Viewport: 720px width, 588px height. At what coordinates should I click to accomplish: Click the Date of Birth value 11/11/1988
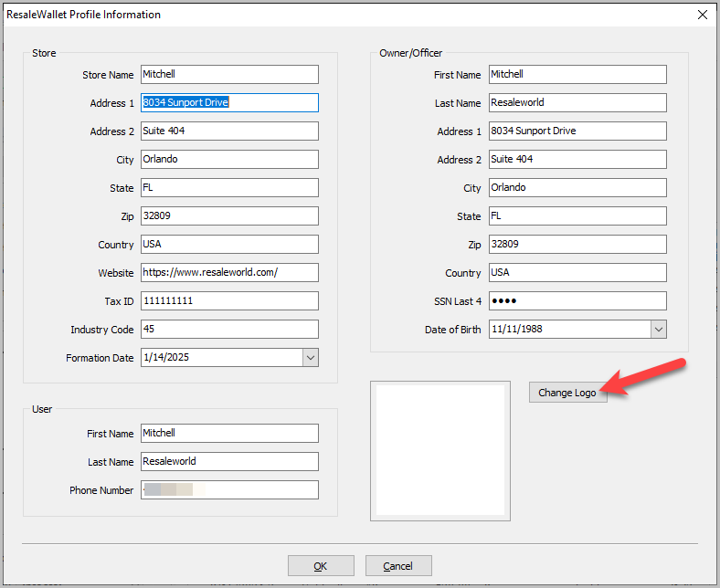coord(516,329)
